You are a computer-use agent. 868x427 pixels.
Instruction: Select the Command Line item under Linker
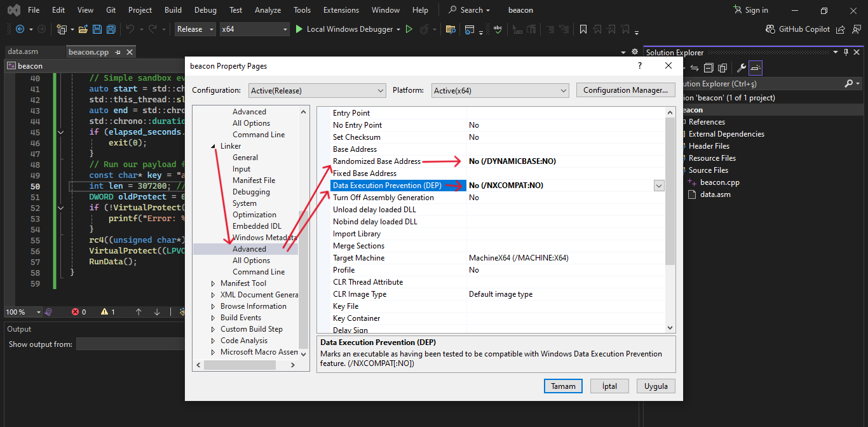point(259,272)
